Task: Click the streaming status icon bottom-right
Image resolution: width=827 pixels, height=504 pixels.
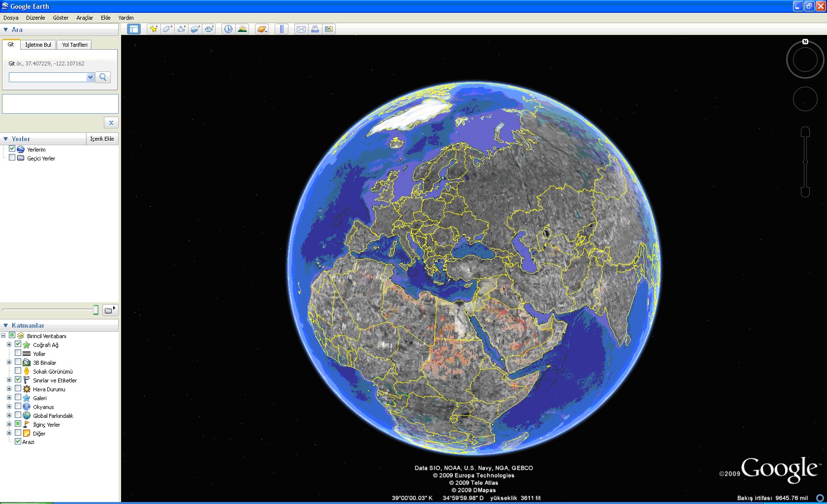Action: pyautogui.click(x=820, y=498)
